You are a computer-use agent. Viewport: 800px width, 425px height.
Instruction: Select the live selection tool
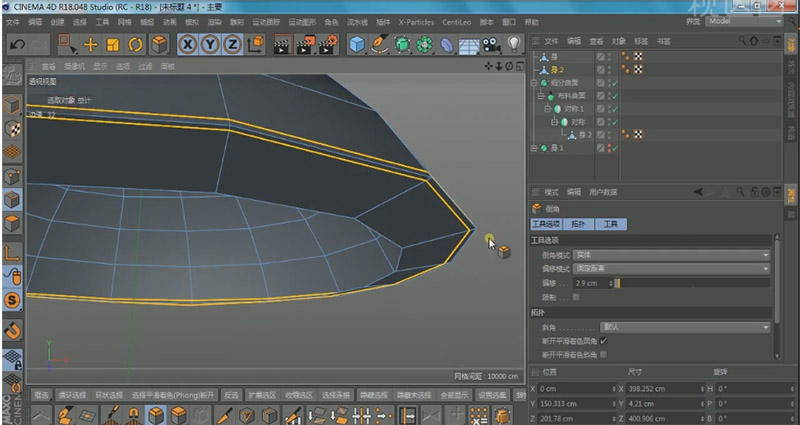point(66,44)
